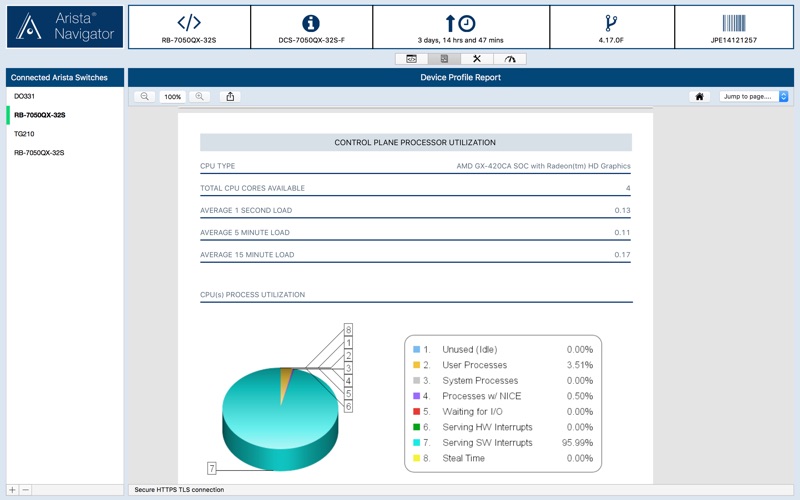Click the Steal Time yellow swatch
Image resolution: width=800 pixels, height=500 pixels.
click(x=416, y=458)
